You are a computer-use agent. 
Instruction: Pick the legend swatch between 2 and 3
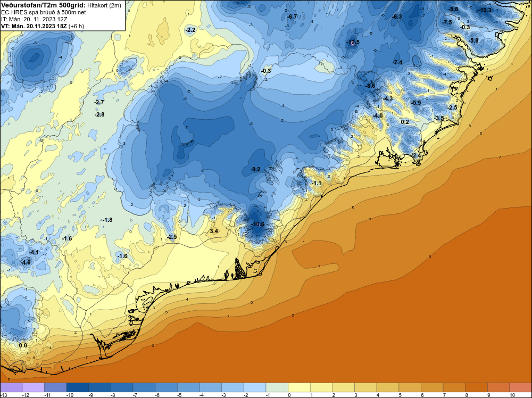click(x=344, y=387)
